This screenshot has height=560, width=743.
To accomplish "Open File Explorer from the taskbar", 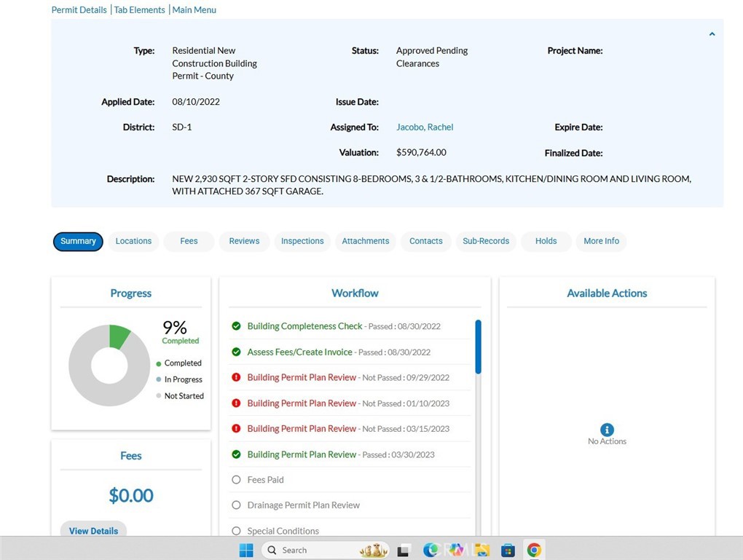I will [481, 550].
